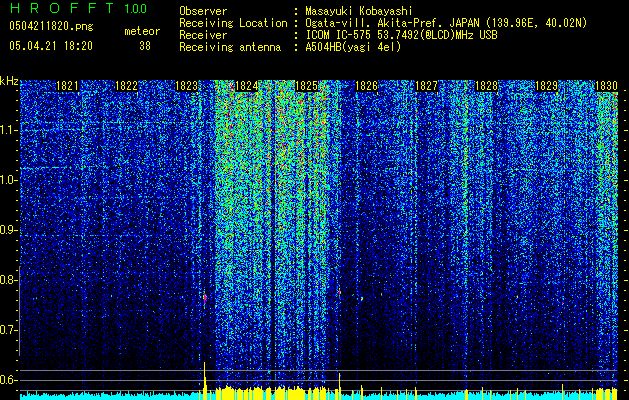The width and height of the screenshot is (629, 400).
Task: Click the 1830 time marker
Action: pyautogui.click(x=606, y=86)
